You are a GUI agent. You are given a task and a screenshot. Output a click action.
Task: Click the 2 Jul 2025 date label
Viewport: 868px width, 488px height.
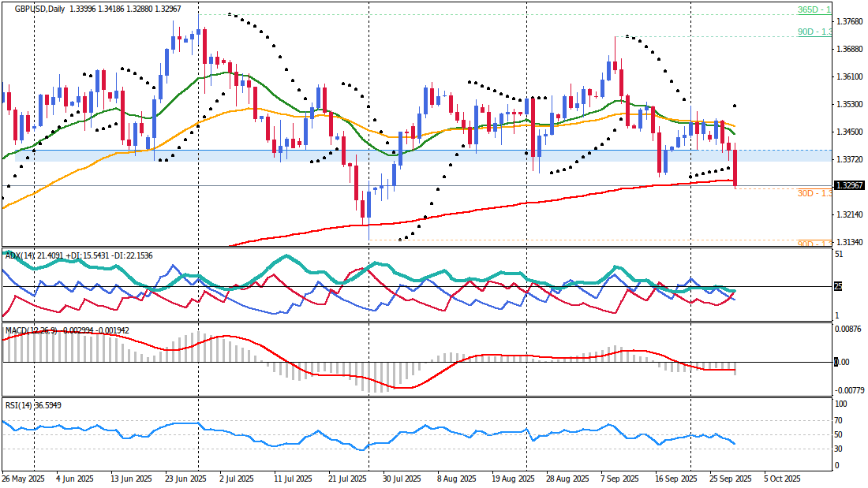click(x=237, y=479)
